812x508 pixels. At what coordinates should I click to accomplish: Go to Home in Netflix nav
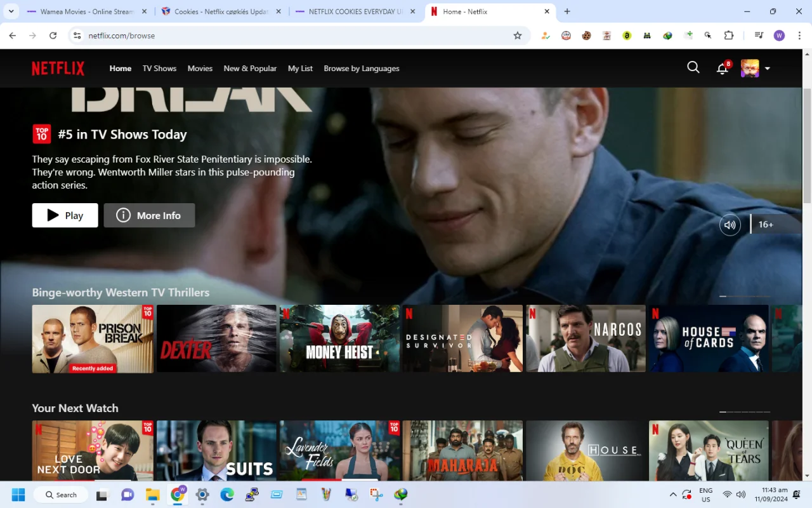[121, 69]
